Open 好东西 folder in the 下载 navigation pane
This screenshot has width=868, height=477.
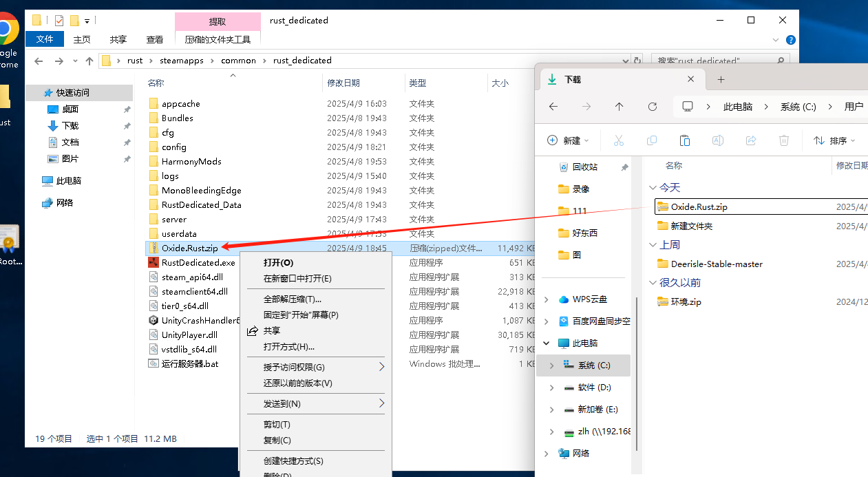point(585,233)
